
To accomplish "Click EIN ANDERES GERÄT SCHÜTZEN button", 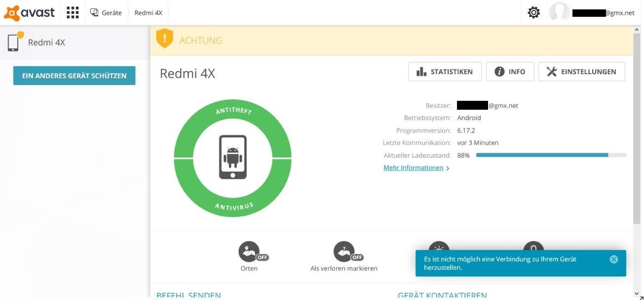I will click(74, 76).
